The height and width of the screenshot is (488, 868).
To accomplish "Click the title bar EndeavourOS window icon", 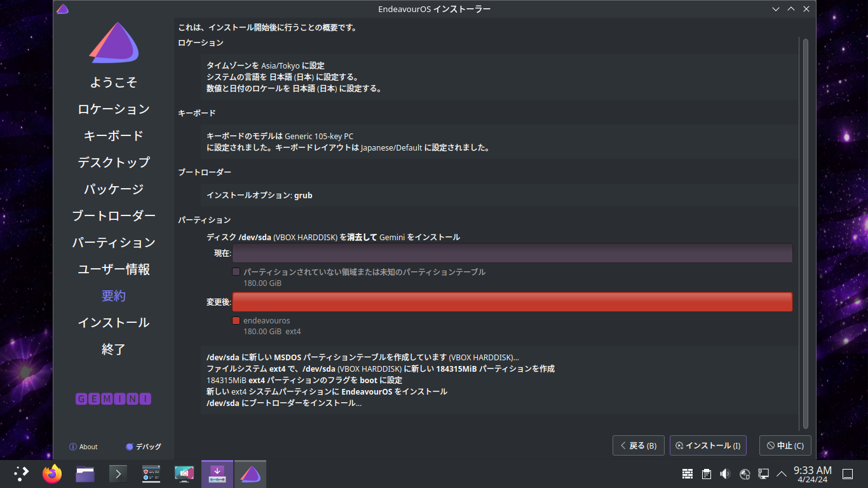I will tap(62, 9).
